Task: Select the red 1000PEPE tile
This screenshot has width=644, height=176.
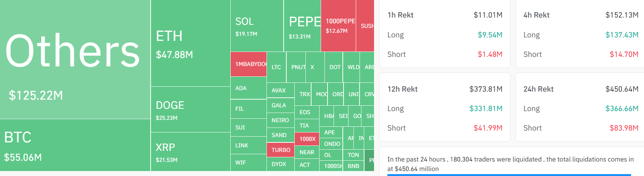Action: [338, 26]
